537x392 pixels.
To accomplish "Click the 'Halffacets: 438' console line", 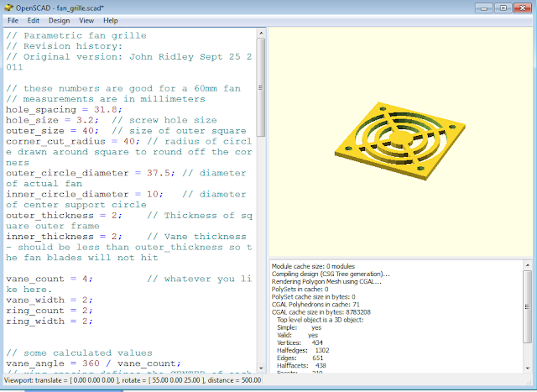I will click(301, 366).
